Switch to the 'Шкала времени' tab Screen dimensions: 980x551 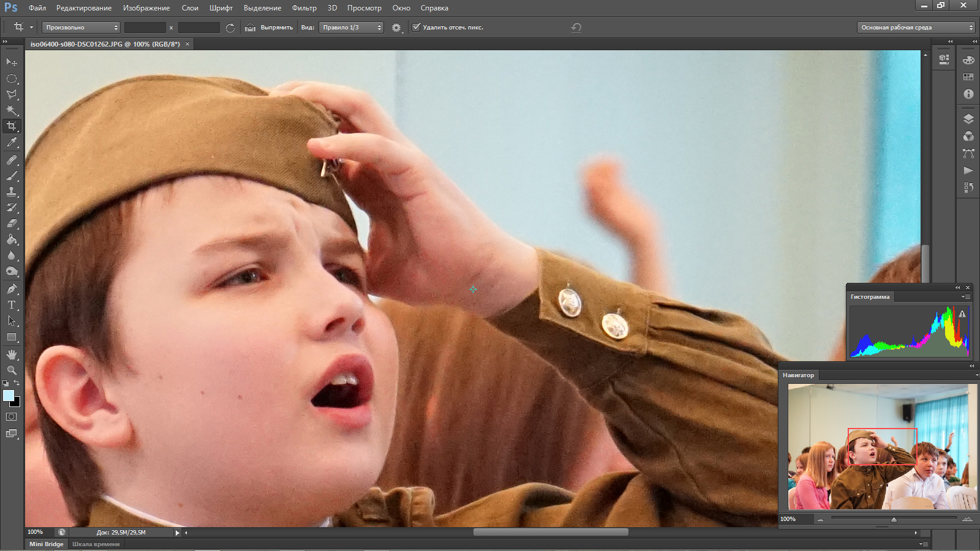96,544
